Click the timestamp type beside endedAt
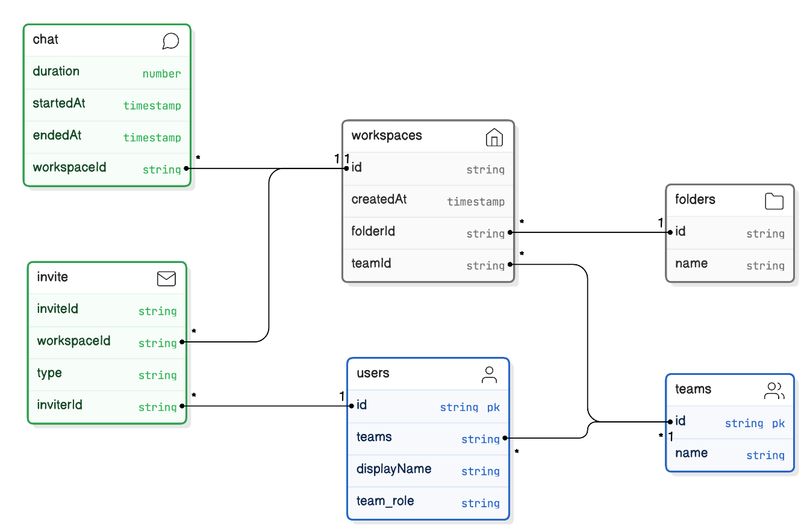Screen dimensions: 807x532 (152, 138)
